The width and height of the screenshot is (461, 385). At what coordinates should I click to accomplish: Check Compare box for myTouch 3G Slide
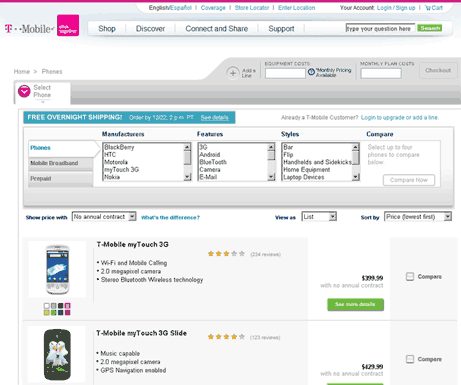tap(410, 359)
